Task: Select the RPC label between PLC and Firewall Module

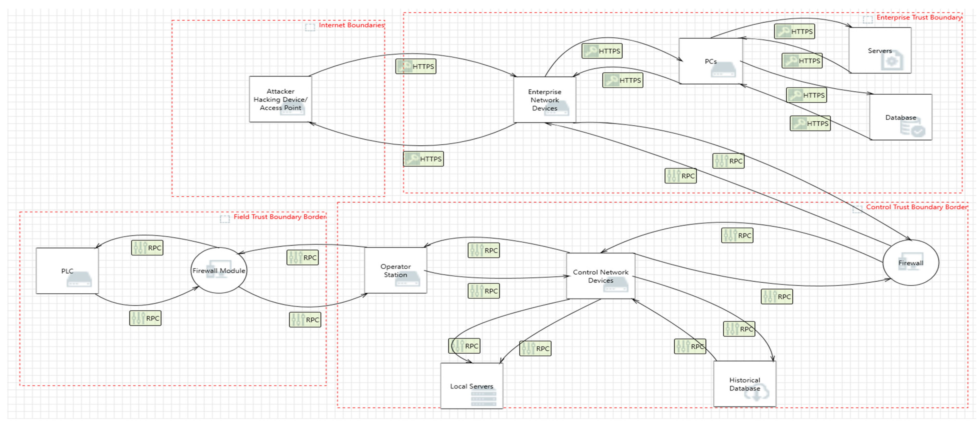Action: (147, 248)
